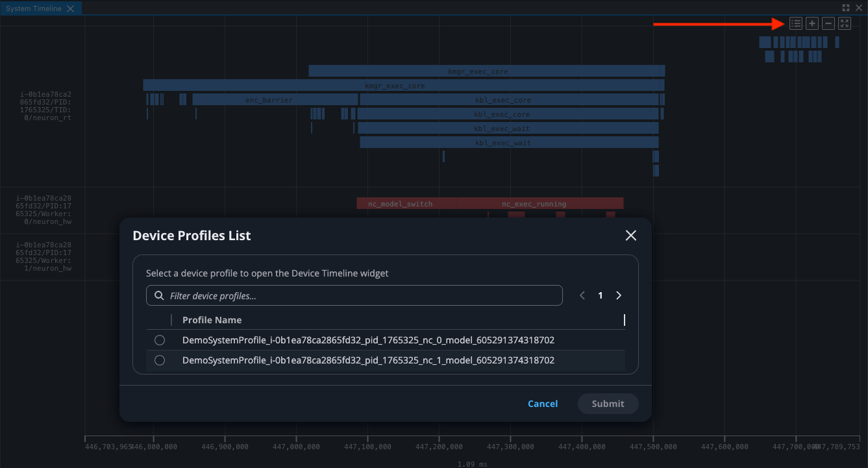Select radio button for nc_0 device profile
The width and height of the screenshot is (868, 468).
(x=160, y=339)
